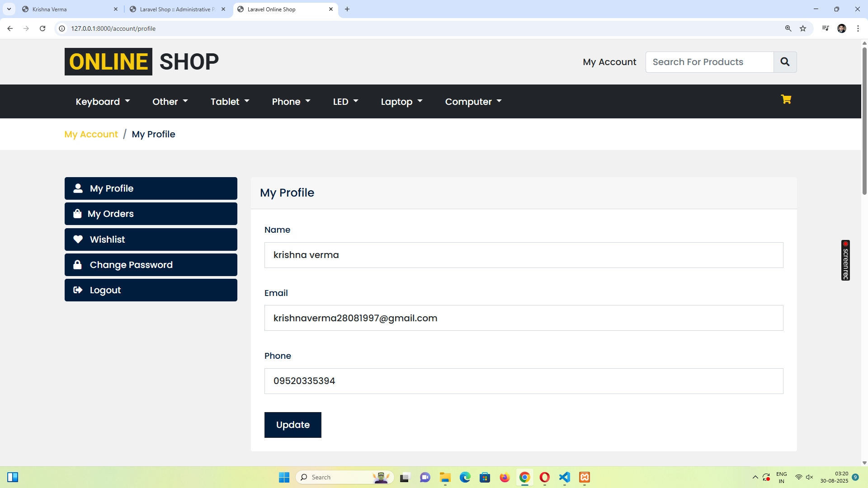Open the chat app on taskbar
Image resolution: width=868 pixels, height=488 pixels.
(425, 477)
